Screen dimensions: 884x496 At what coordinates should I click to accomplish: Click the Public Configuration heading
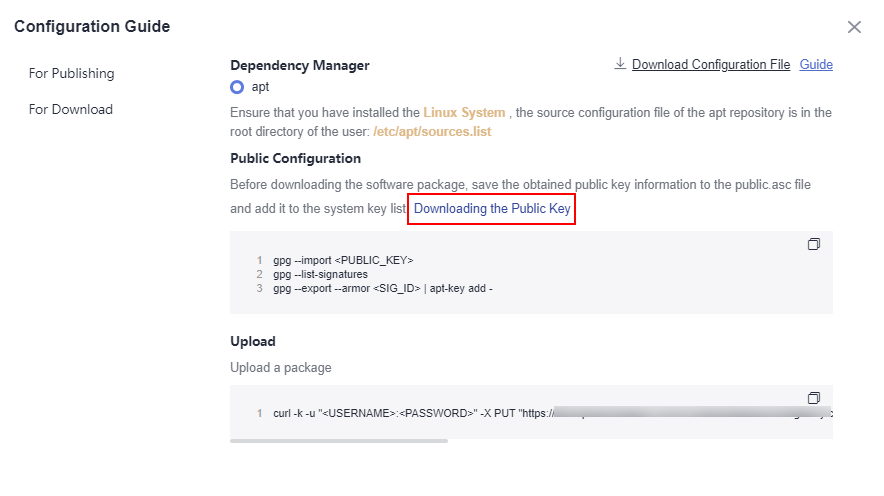[x=295, y=158]
